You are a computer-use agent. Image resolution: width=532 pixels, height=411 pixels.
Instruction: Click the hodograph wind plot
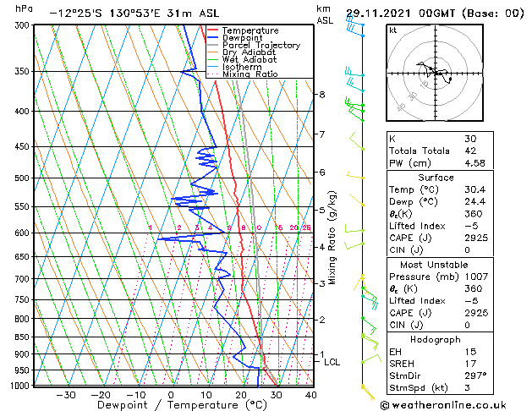[435, 73]
